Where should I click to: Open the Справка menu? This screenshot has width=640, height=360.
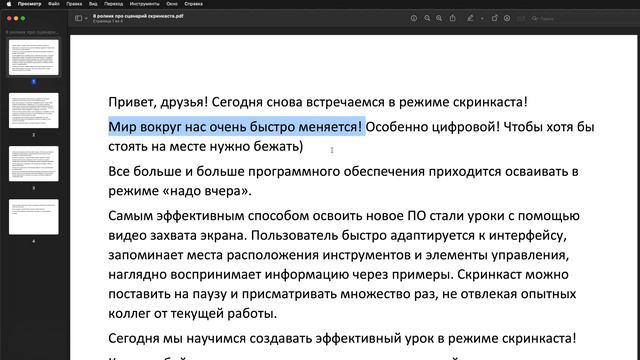(193, 4)
